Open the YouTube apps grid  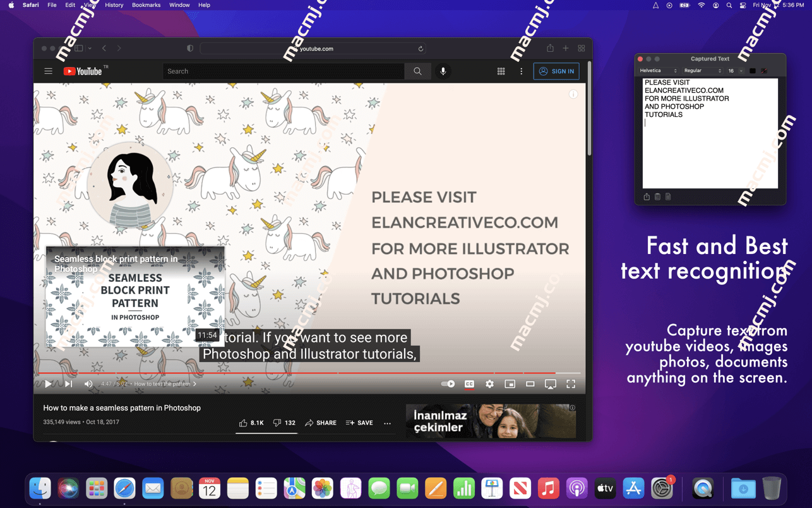click(501, 71)
